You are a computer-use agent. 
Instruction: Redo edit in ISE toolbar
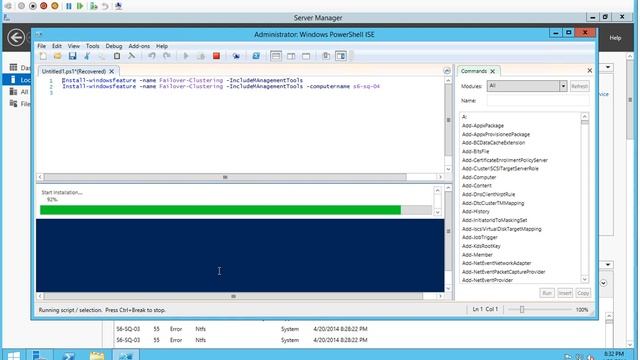pyautogui.click(x=167, y=56)
